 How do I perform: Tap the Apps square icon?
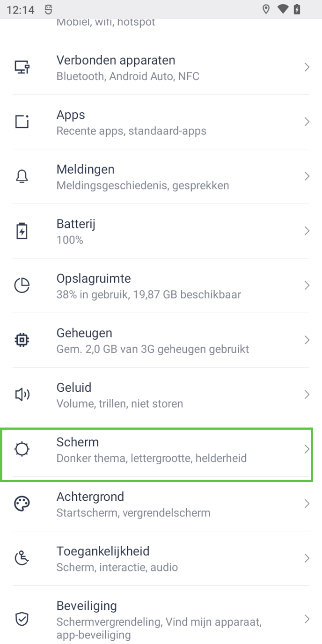tap(22, 122)
